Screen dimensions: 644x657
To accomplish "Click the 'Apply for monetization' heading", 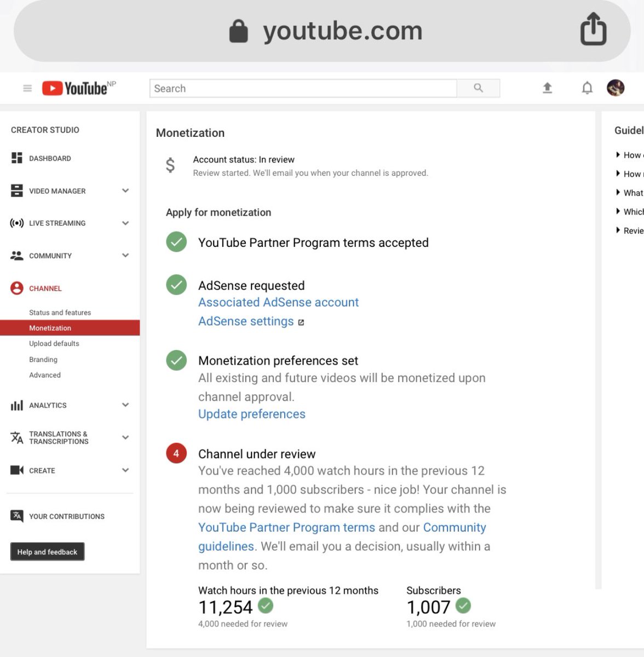I will click(219, 212).
